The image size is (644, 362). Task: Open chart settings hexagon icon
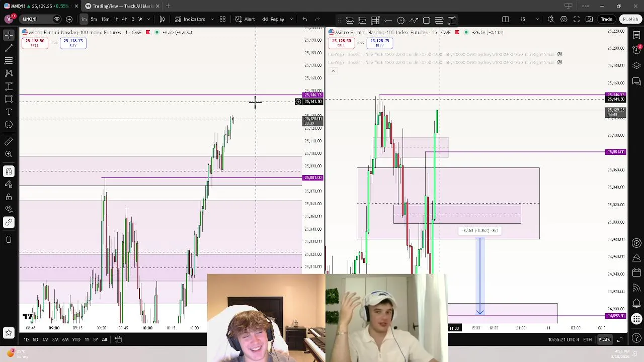564,19
